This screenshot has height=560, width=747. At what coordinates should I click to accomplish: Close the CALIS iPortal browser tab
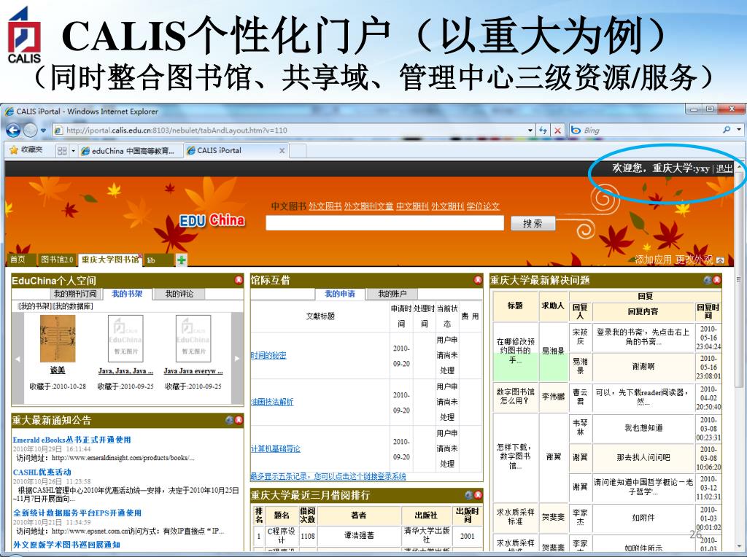tap(282, 150)
